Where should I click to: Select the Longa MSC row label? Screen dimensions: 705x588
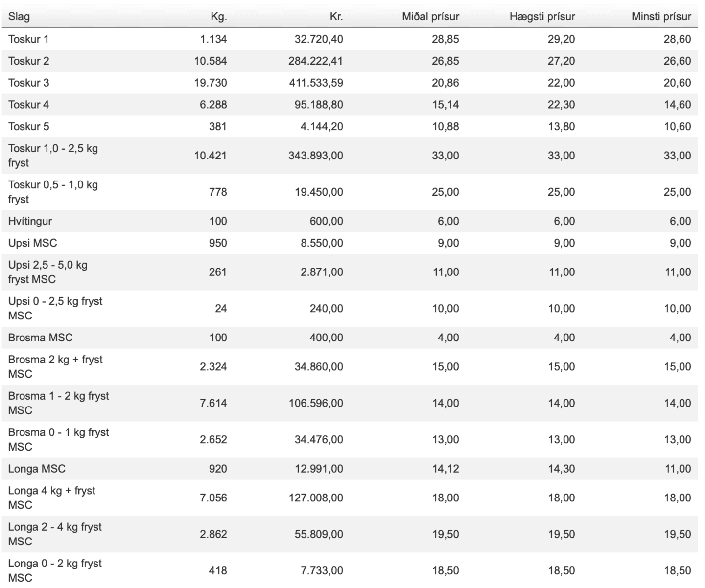tap(37, 469)
